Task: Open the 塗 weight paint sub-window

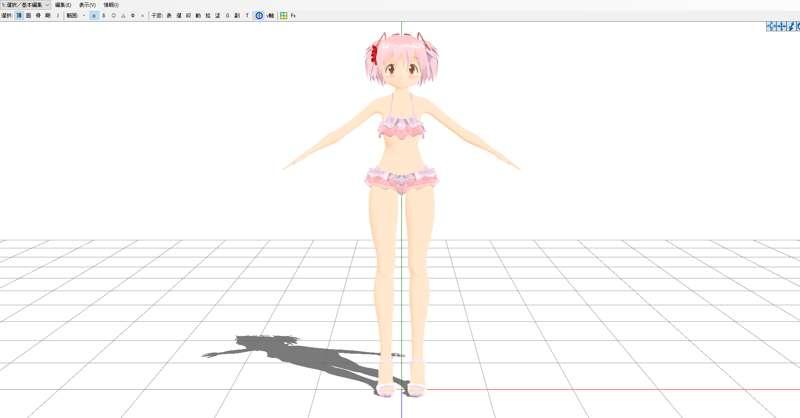Action: point(217,15)
